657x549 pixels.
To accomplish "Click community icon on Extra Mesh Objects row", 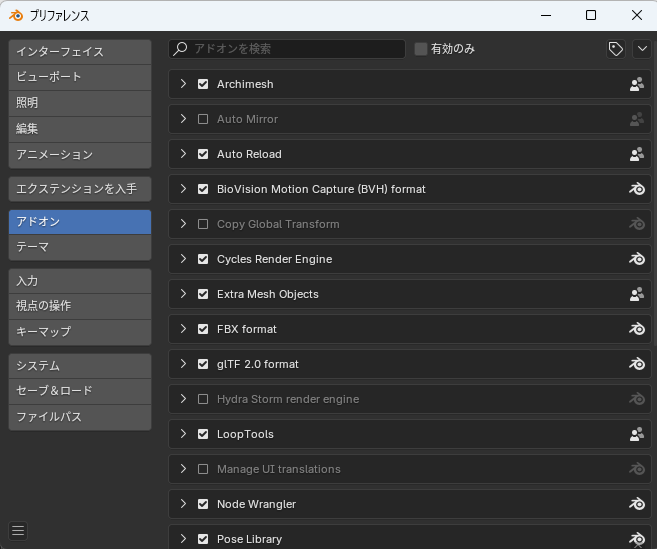I will 636,294.
